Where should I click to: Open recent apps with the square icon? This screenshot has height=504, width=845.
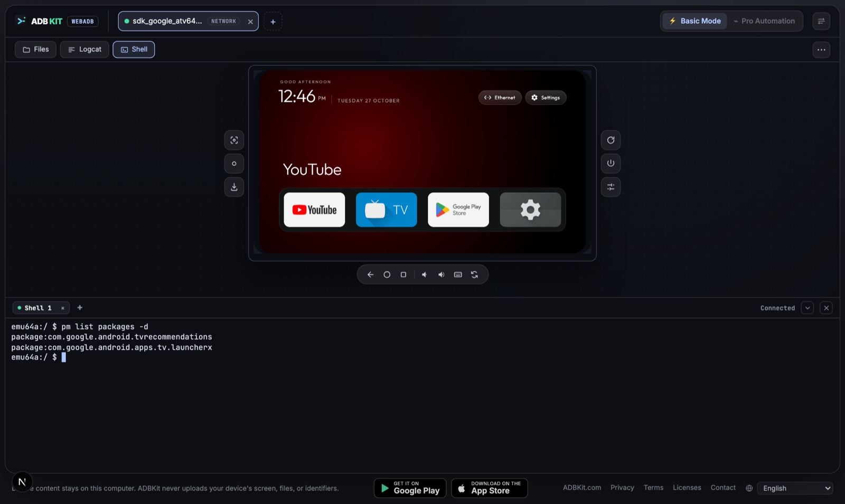[403, 274]
